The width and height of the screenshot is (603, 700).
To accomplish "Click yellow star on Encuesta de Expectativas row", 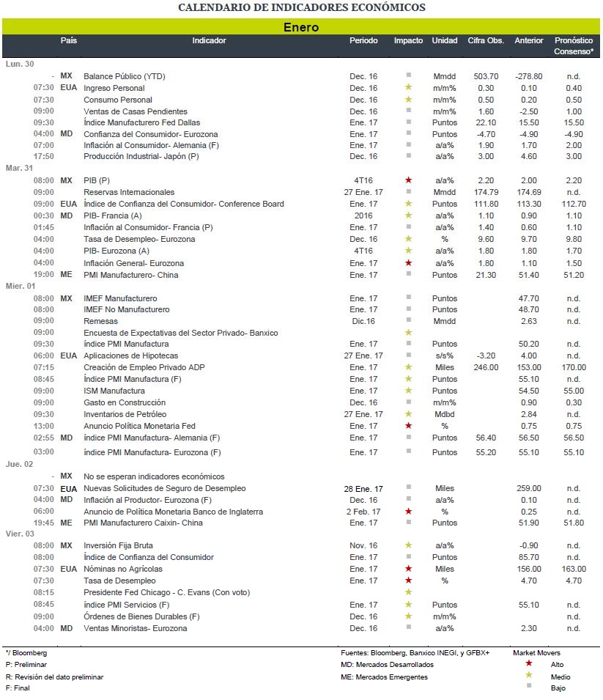I will [x=408, y=332].
